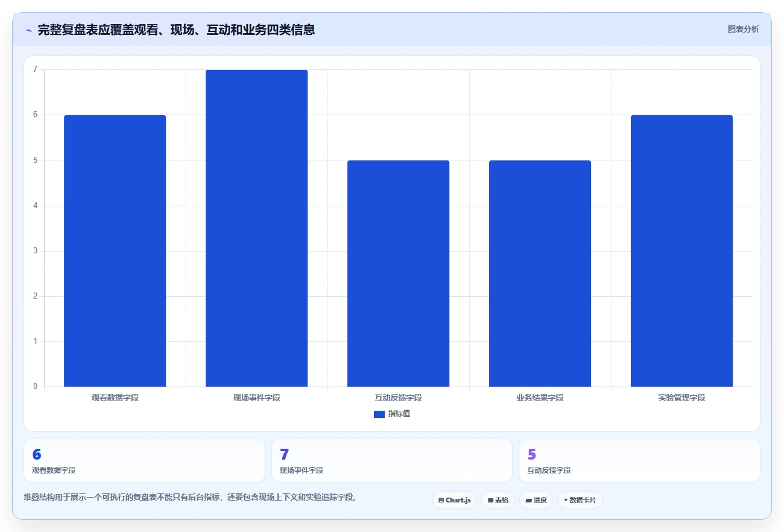Click the 现场事件字段 bar in chart
The height and width of the screenshot is (532, 784).
(x=256, y=228)
